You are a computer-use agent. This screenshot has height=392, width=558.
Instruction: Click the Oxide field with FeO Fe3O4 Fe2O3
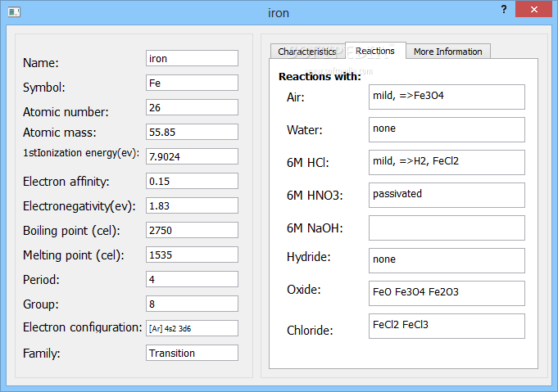[447, 293]
